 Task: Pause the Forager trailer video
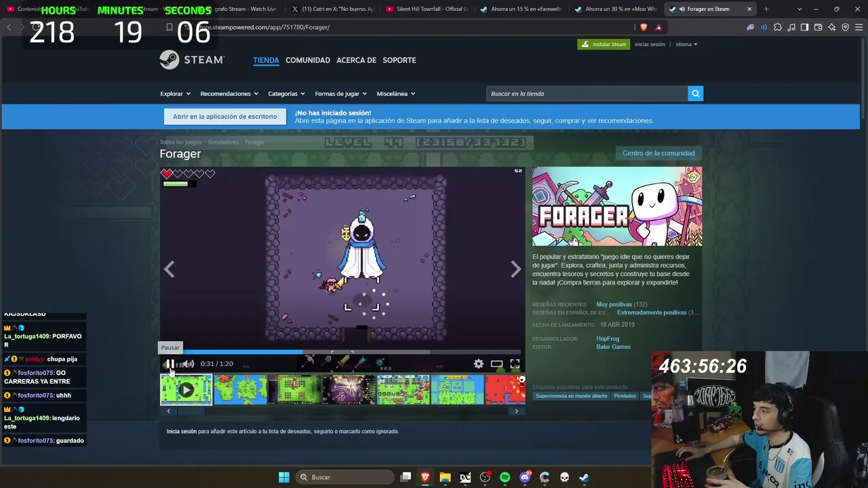point(169,364)
